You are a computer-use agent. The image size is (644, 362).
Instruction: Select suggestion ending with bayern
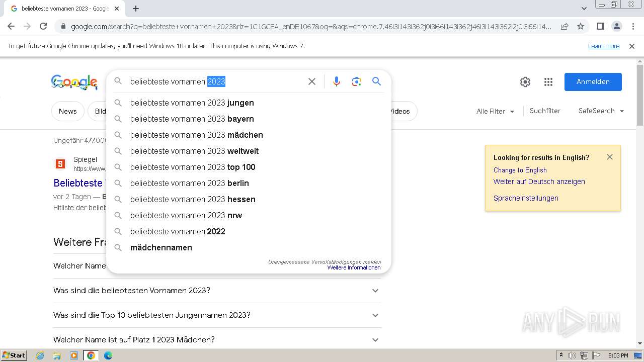tap(249, 119)
